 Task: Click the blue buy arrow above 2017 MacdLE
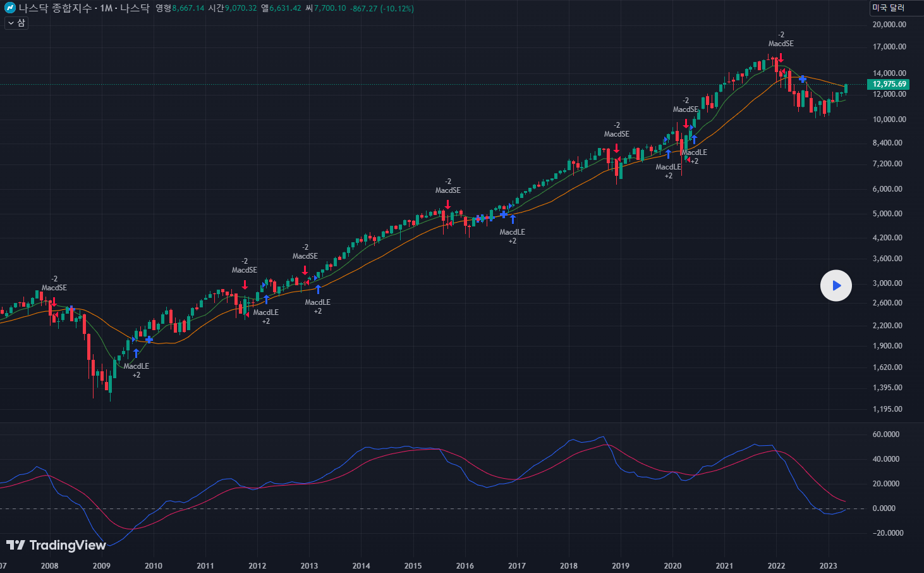pos(513,219)
